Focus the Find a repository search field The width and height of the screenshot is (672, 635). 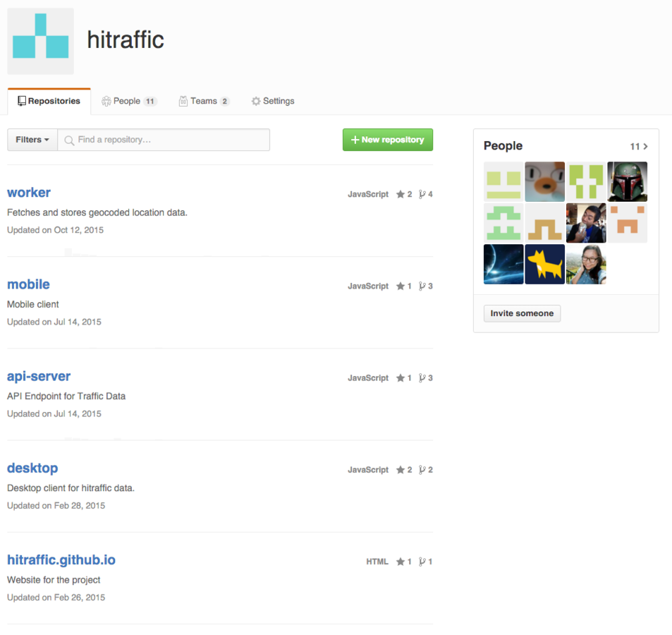click(164, 140)
